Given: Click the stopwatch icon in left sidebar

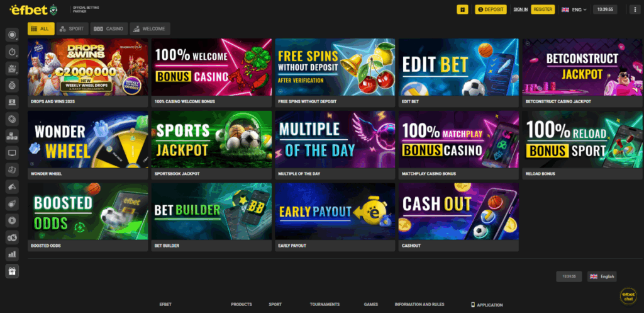Looking at the screenshot, I should pos(13,52).
